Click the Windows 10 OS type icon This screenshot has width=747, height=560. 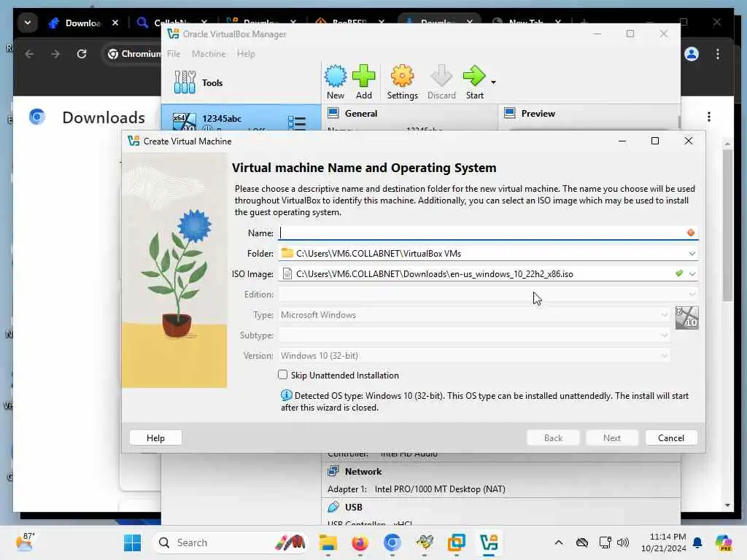point(687,318)
